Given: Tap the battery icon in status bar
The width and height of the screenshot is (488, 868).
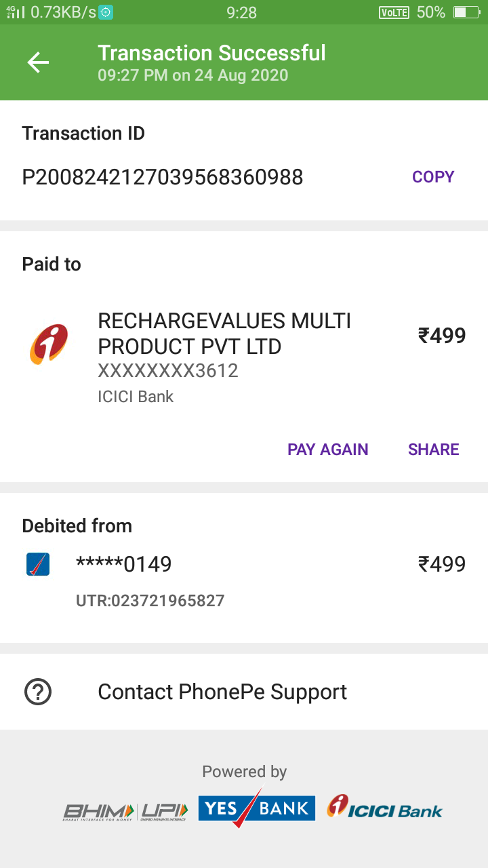Looking at the screenshot, I should (x=465, y=12).
